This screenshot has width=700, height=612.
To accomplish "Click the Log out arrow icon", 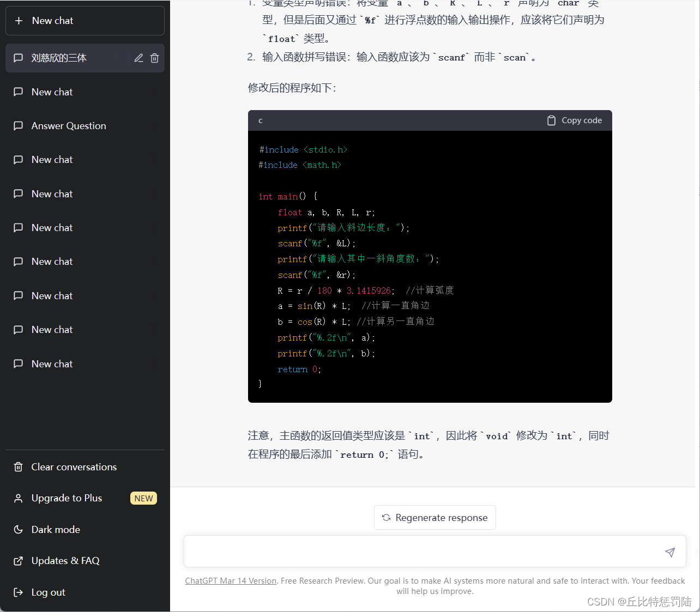I will [x=18, y=592].
